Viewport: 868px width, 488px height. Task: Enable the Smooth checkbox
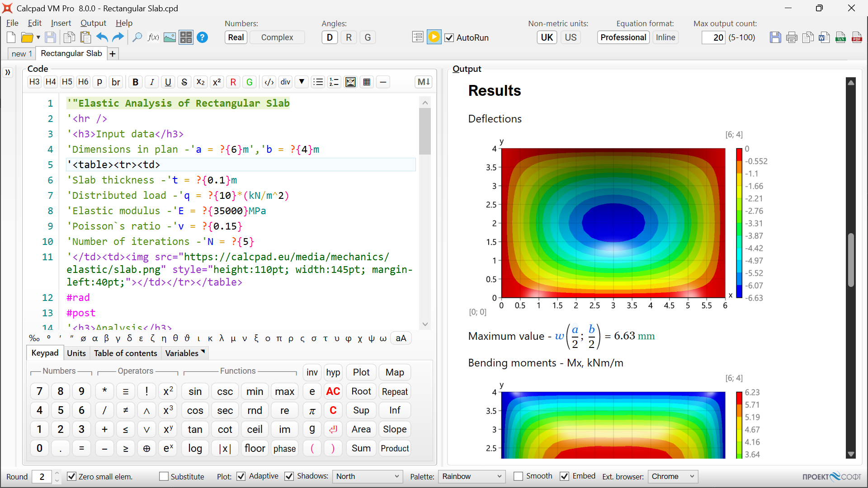(x=518, y=476)
